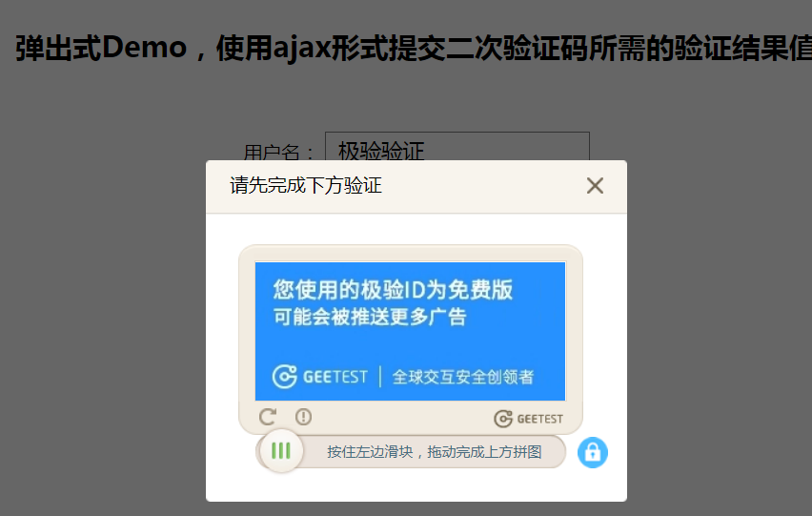
Task: Click the white GEETEST text inside blue banner
Action: (x=335, y=377)
